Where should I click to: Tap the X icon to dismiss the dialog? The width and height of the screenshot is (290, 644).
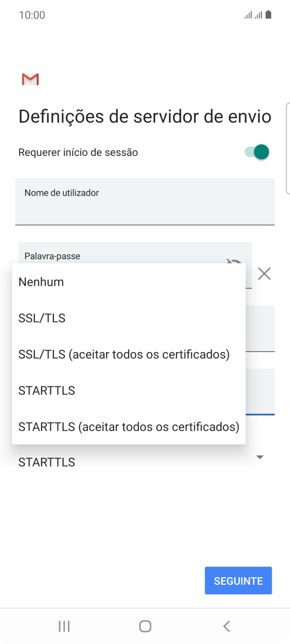point(265,273)
